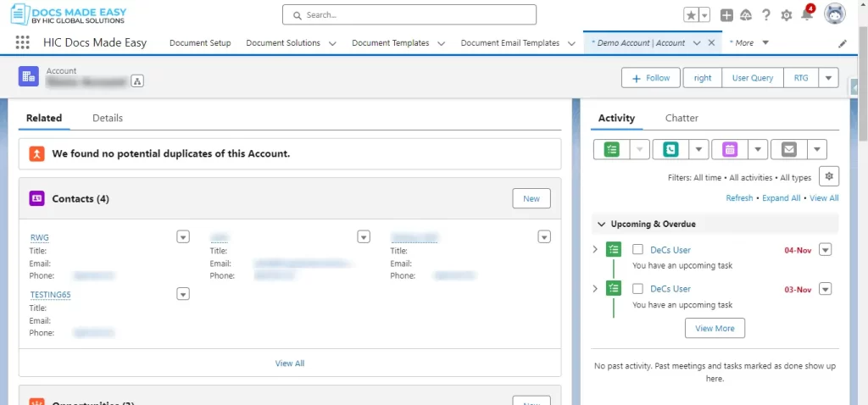Open the TESTING65 contact link

click(50, 294)
